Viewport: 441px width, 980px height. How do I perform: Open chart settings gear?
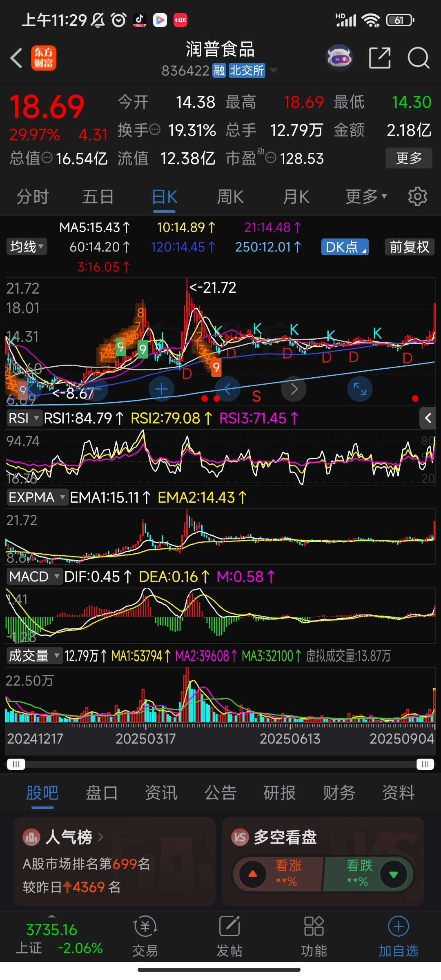pyautogui.click(x=417, y=197)
